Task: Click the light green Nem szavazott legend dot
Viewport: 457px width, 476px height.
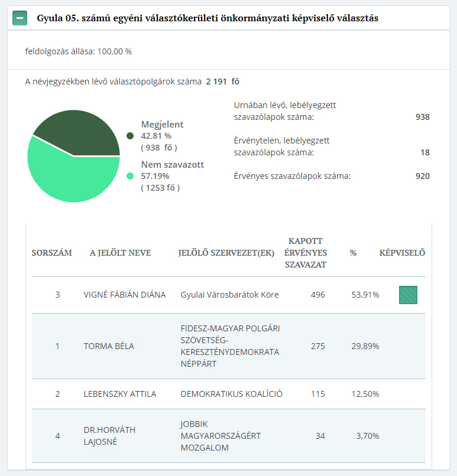Action: pos(130,176)
